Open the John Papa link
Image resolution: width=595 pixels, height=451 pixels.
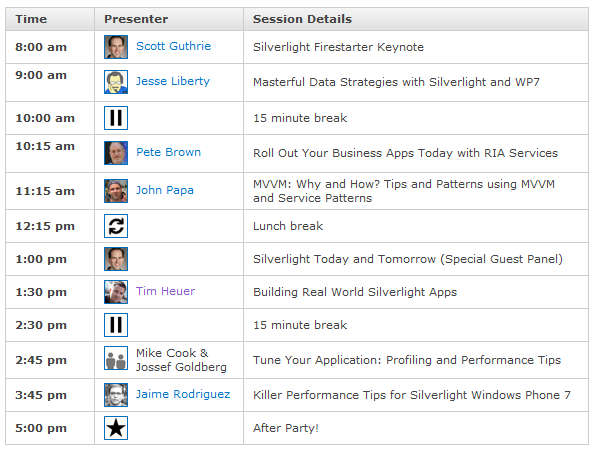tap(165, 190)
